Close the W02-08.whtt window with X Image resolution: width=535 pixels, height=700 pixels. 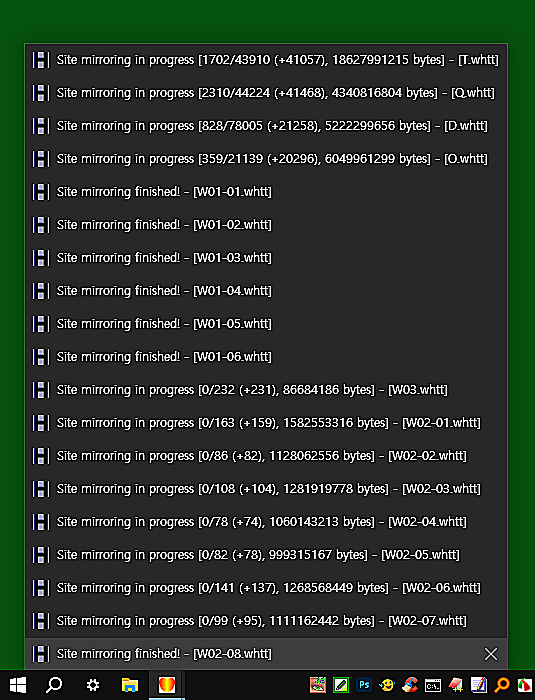coord(491,654)
